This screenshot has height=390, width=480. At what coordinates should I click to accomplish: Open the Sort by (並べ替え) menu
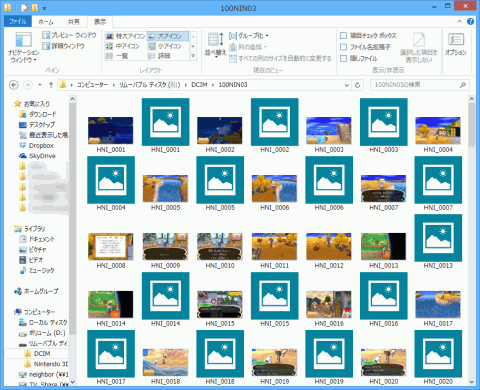(215, 45)
